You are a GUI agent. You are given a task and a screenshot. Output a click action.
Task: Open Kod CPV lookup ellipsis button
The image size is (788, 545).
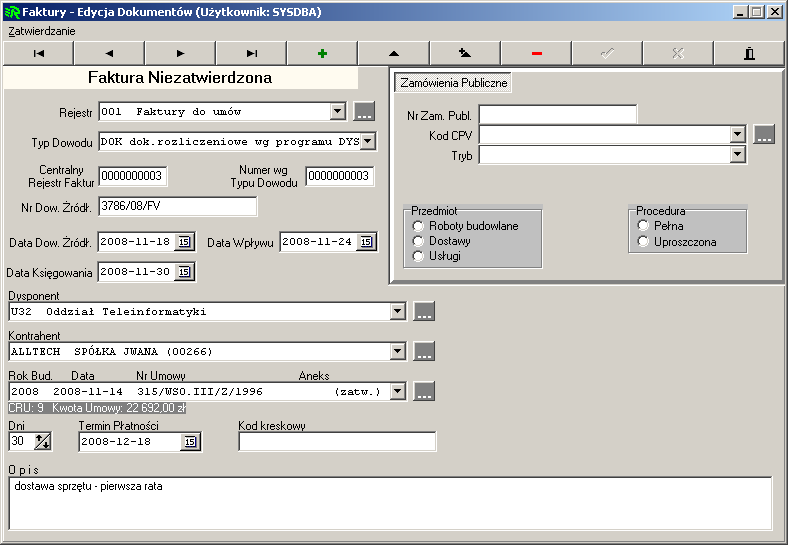point(764,134)
